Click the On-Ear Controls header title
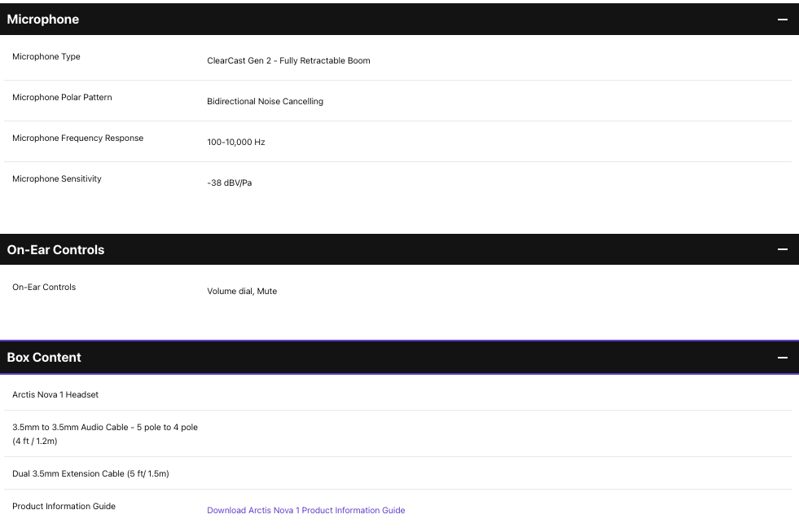Image resolution: width=799 pixels, height=532 pixels. click(55, 249)
